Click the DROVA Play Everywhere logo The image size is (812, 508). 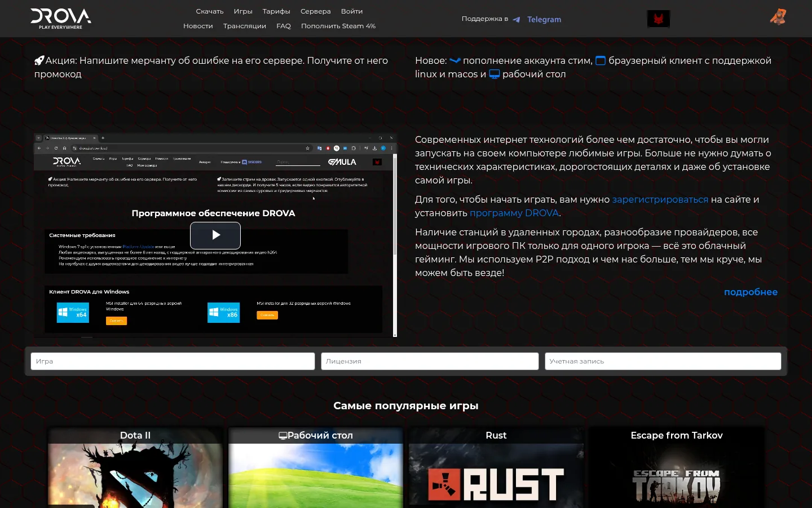61,19
